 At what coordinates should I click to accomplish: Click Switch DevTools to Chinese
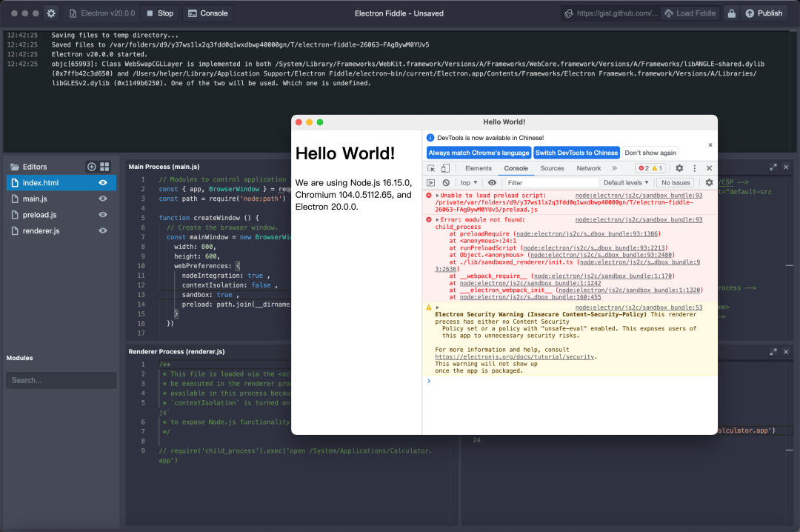(576, 153)
